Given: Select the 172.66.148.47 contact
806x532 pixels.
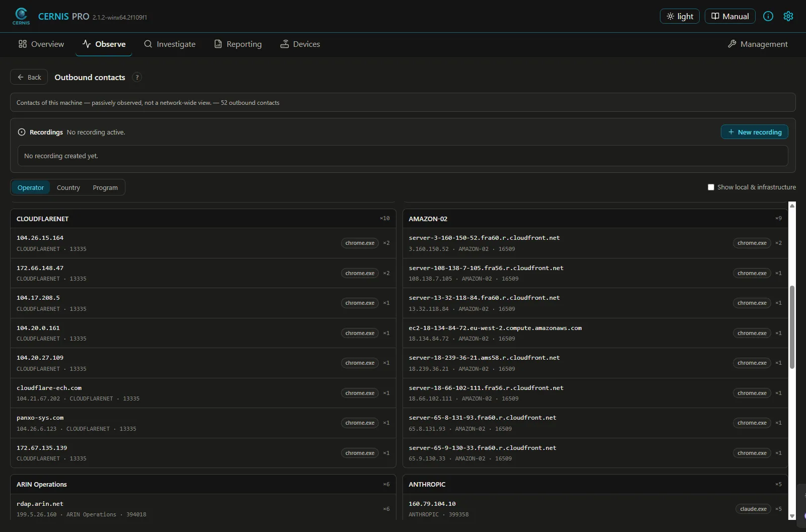Looking at the screenshot, I should 203,273.
